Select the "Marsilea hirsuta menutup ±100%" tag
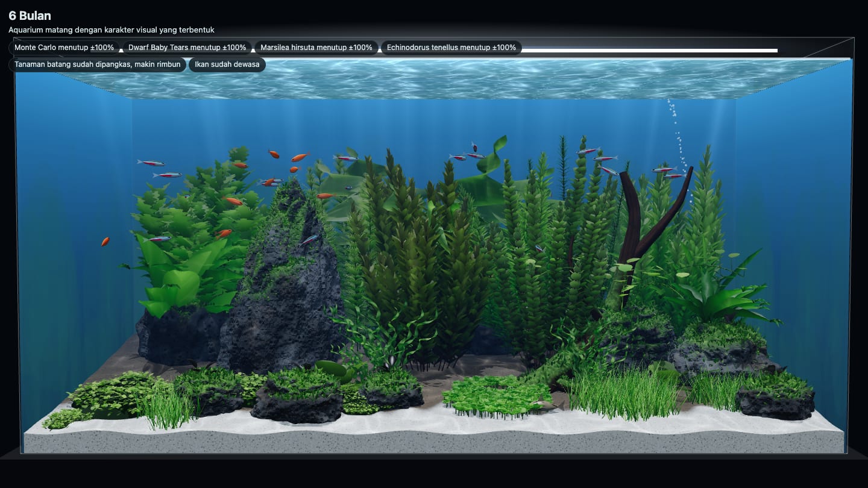 [x=316, y=48]
